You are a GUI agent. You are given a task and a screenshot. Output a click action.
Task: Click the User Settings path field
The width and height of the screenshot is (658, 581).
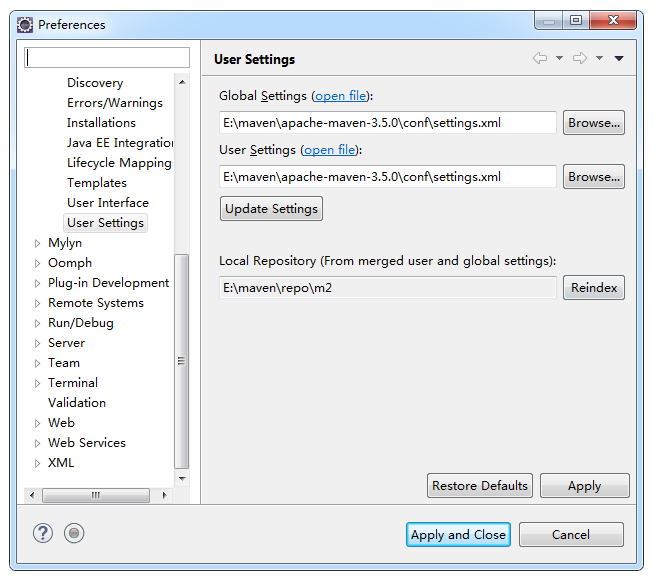388,177
